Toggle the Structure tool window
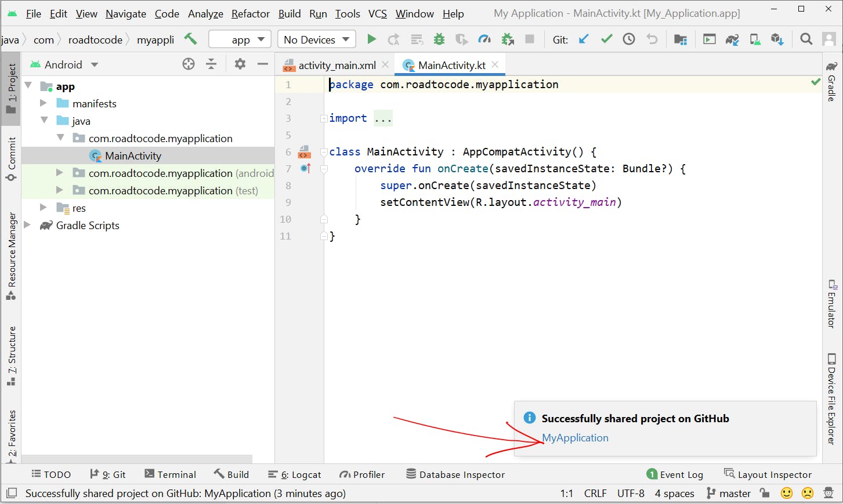Image resolution: width=843 pixels, height=504 pixels. 12,356
